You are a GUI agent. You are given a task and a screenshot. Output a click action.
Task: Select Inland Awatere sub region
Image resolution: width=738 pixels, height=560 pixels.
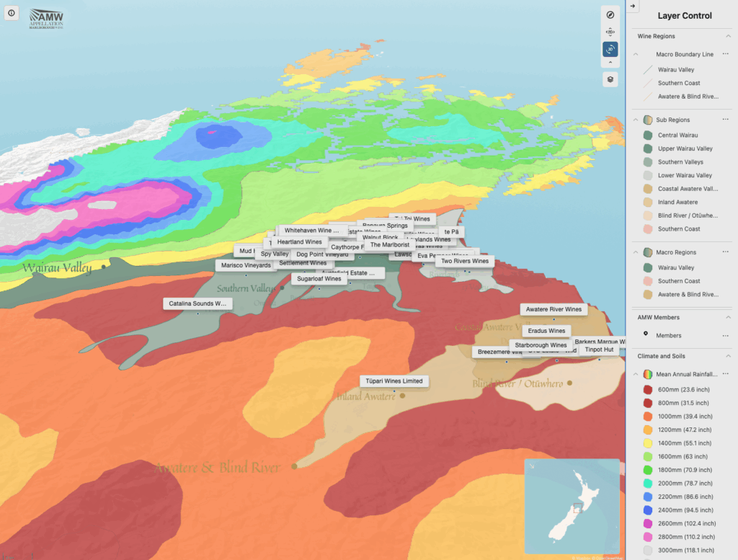677,203
